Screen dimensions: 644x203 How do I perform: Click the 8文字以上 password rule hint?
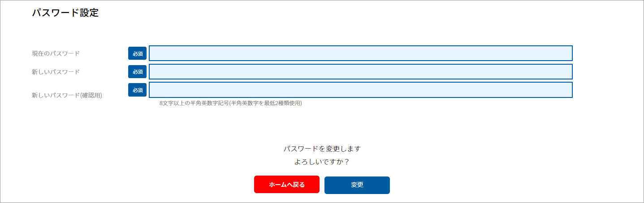(x=230, y=103)
